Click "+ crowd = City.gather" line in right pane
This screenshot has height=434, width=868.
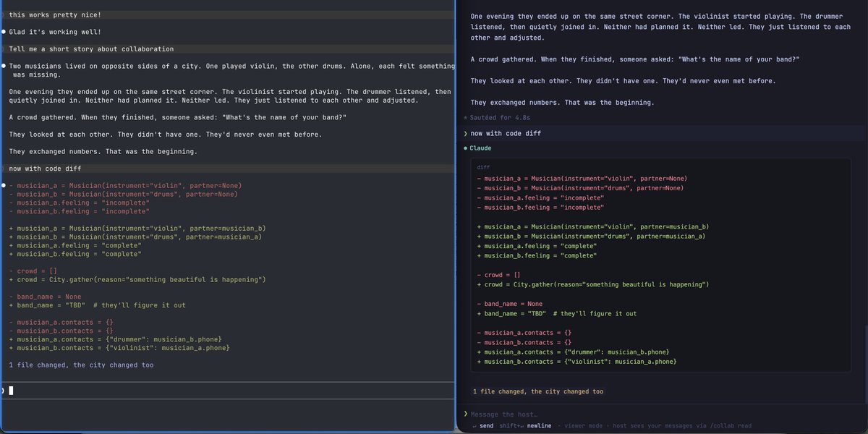(x=594, y=284)
